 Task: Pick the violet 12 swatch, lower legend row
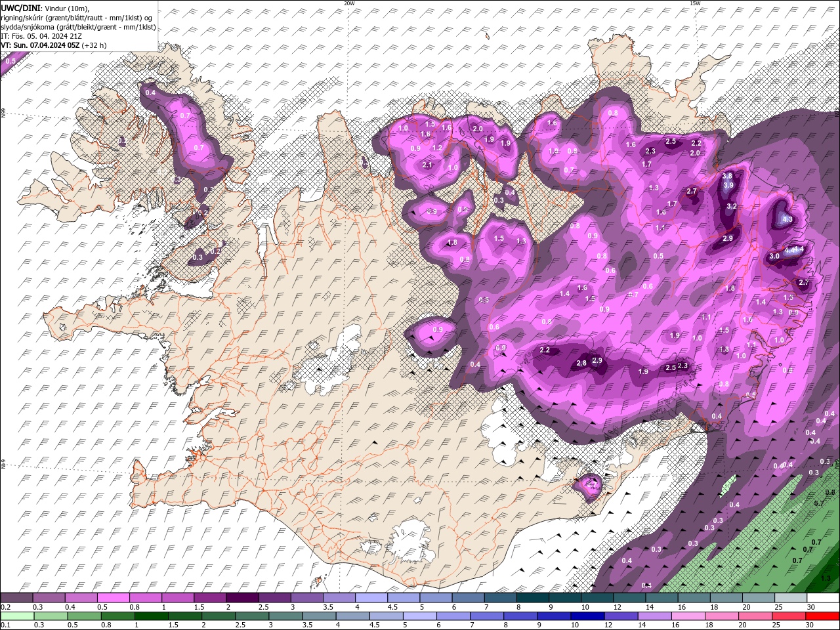[x=621, y=616]
